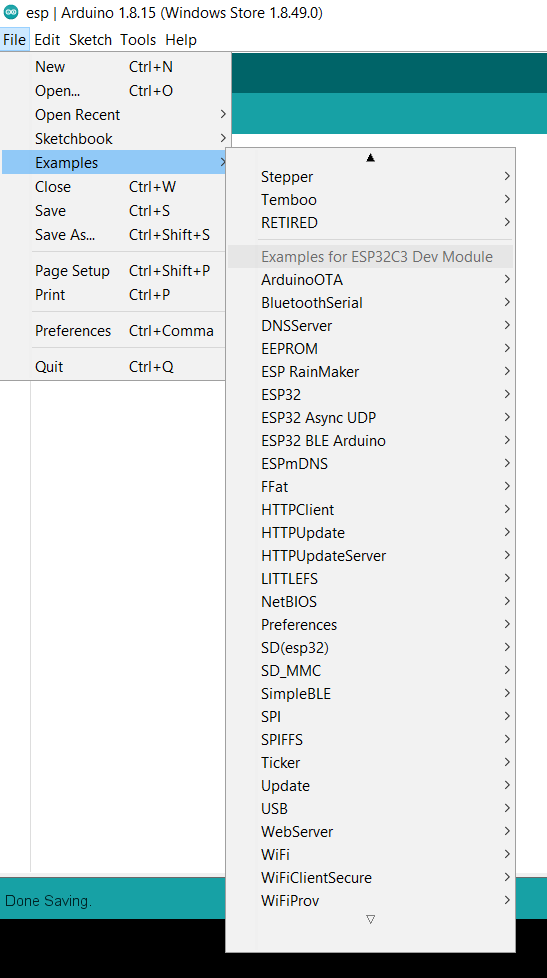Viewport: 547px width, 978px height.
Task: Choose Save As... in the File menu
Action: point(116,235)
